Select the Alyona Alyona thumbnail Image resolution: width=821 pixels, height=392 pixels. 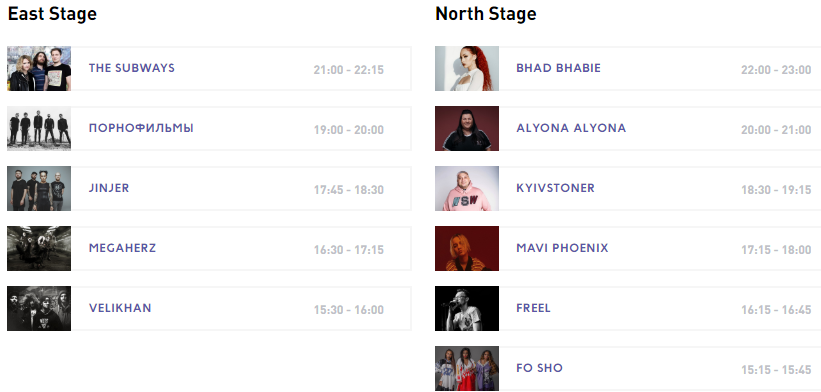(467, 128)
